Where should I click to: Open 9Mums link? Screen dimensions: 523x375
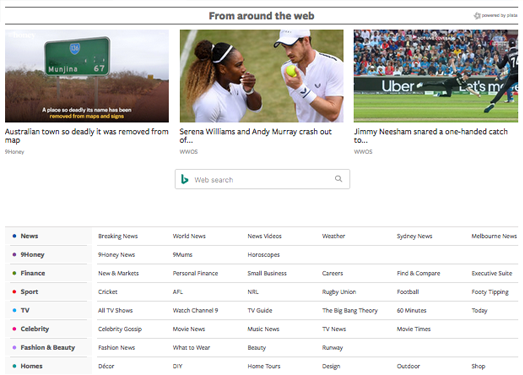[182, 255]
